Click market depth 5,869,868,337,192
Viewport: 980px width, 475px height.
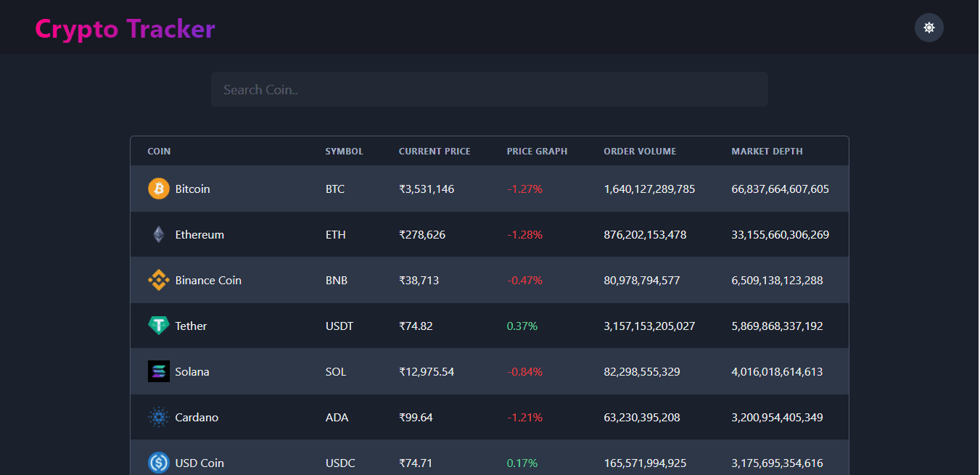point(777,326)
